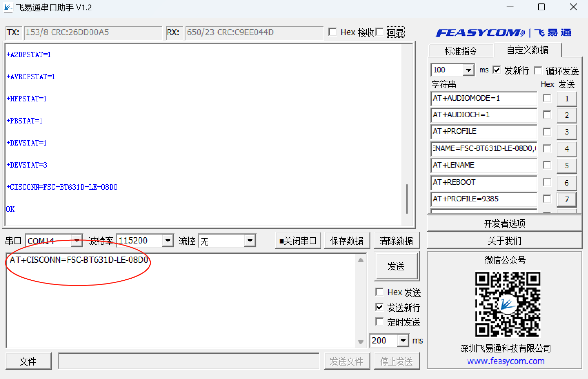Enable 定时发送 timed send checkbox
Viewport: 588px width, 379px height.
(380, 322)
